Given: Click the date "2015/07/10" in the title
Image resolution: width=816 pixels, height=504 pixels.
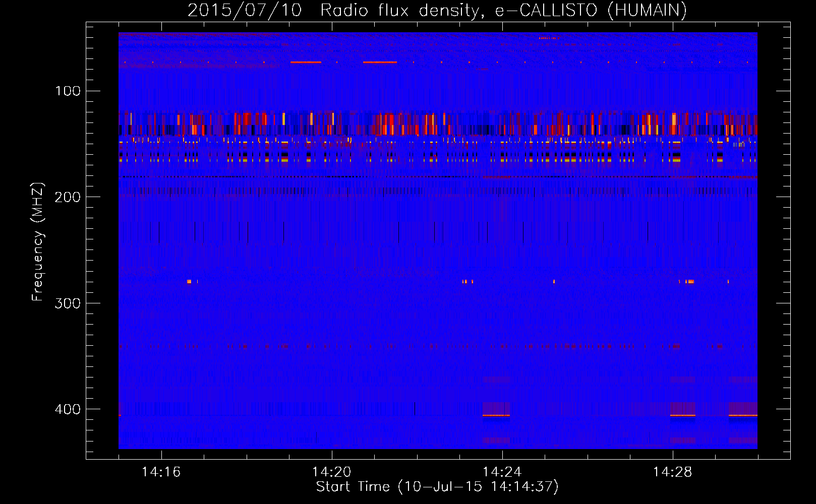Looking at the screenshot, I should [x=245, y=10].
